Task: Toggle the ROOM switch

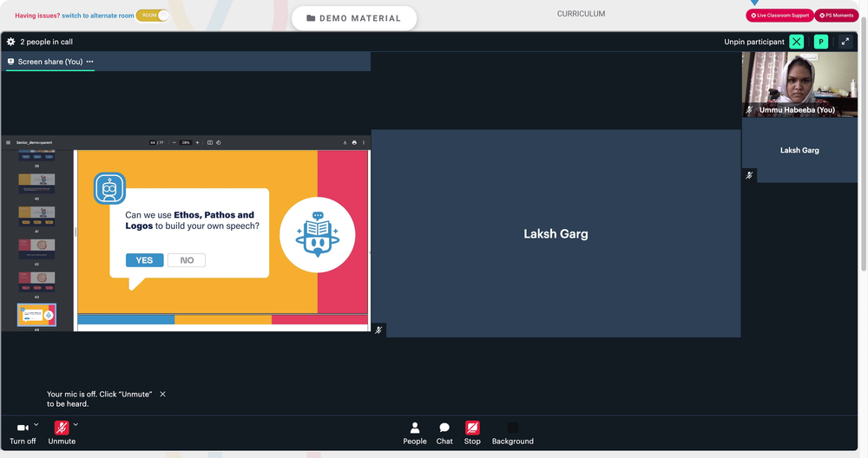Action: 153,16
